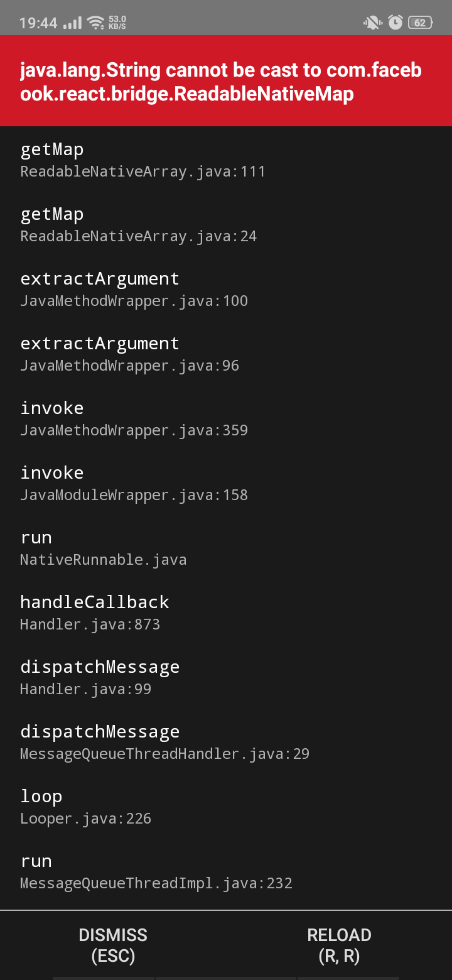Select dispatchMessage frame in MessageQueueThreadHandler.java
The image size is (452, 980).
click(165, 741)
